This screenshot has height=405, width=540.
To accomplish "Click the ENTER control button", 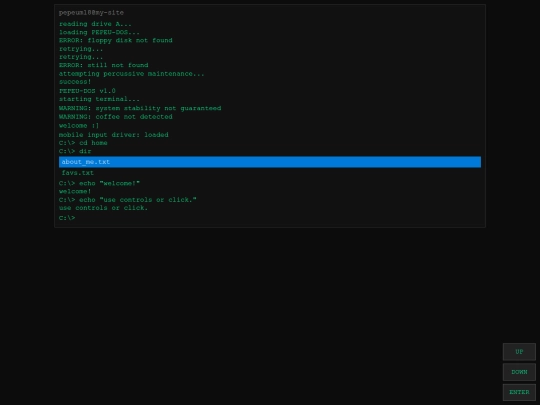I will pos(519,392).
